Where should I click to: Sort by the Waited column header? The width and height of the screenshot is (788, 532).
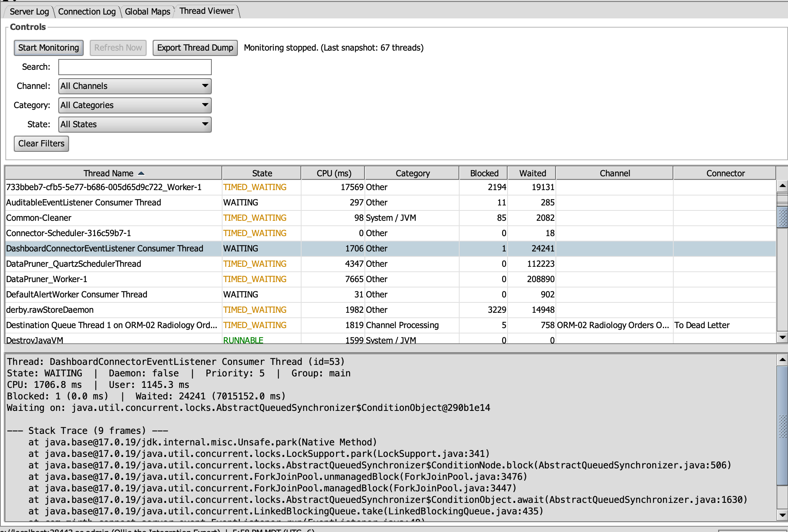click(532, 173)
